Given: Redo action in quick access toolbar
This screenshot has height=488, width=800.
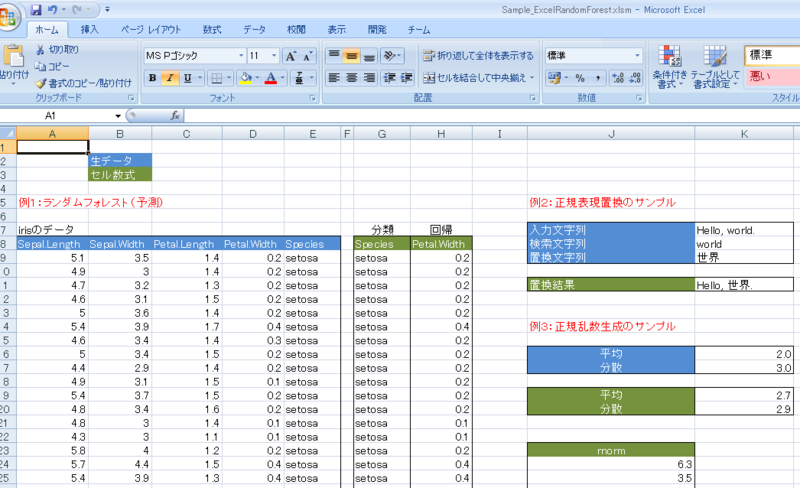Looking at the screenshot, I should coord(78,10).
